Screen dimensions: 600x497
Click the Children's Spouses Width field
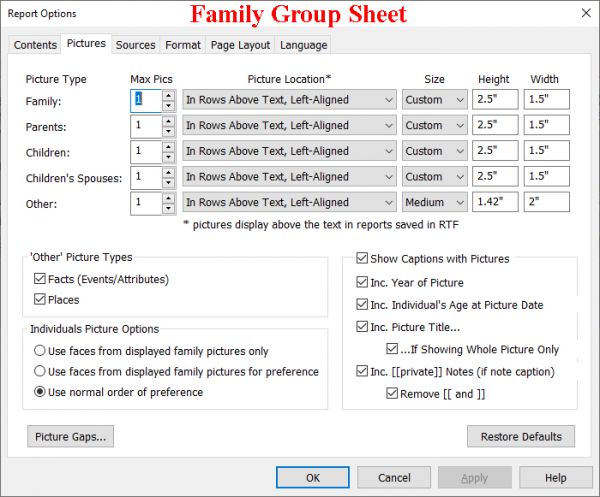click(x=545, y=177)
